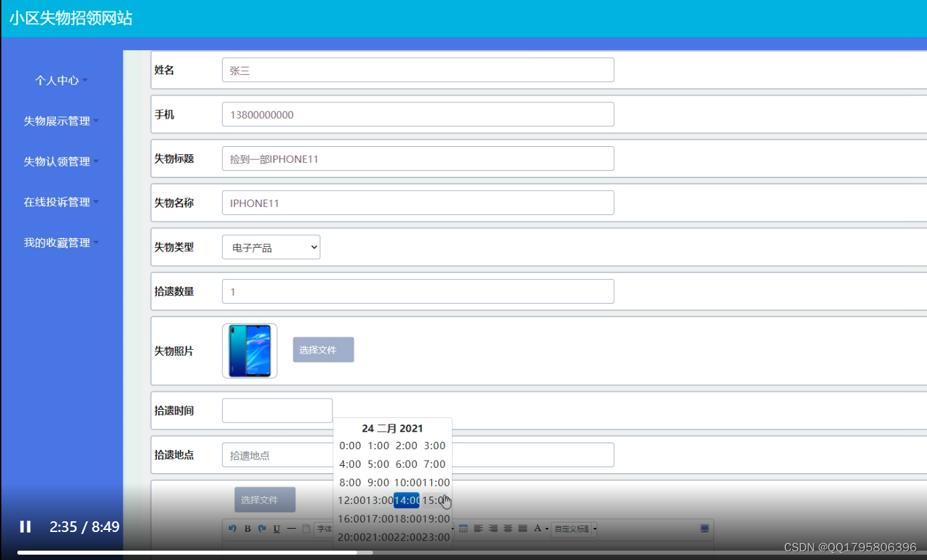The width and height of the screenshot is (927, 560).
Task: Click the undo icon in the editor toolbar
Action: [232, 529]
